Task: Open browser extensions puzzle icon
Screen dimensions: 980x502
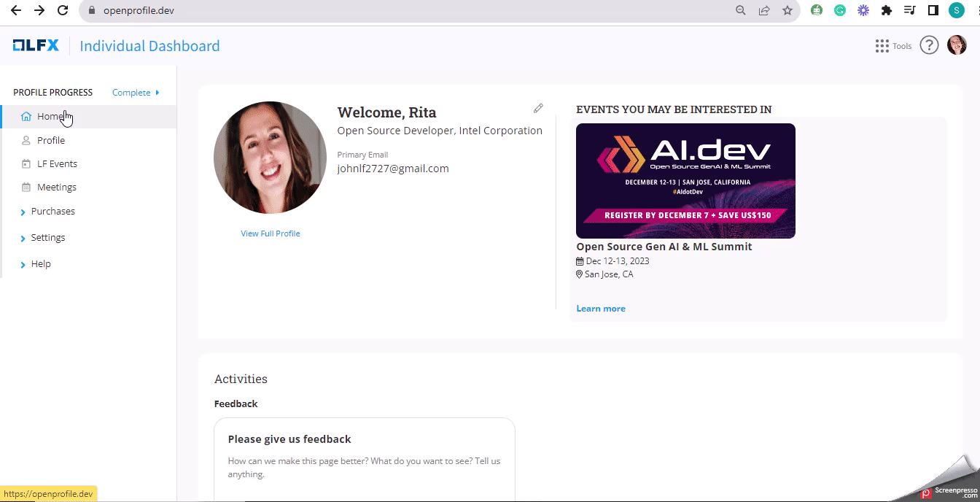Action: [x=887, y=10]
